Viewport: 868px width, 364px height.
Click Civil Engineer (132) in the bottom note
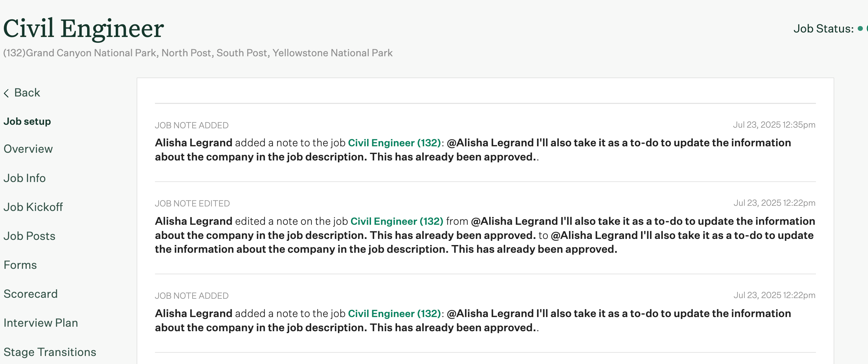395,313
